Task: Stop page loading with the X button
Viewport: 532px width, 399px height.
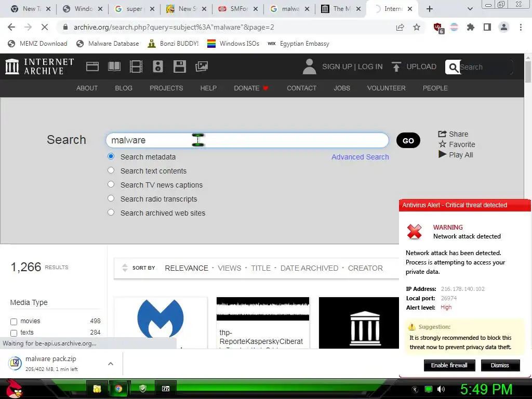Action: click(45, 27)
